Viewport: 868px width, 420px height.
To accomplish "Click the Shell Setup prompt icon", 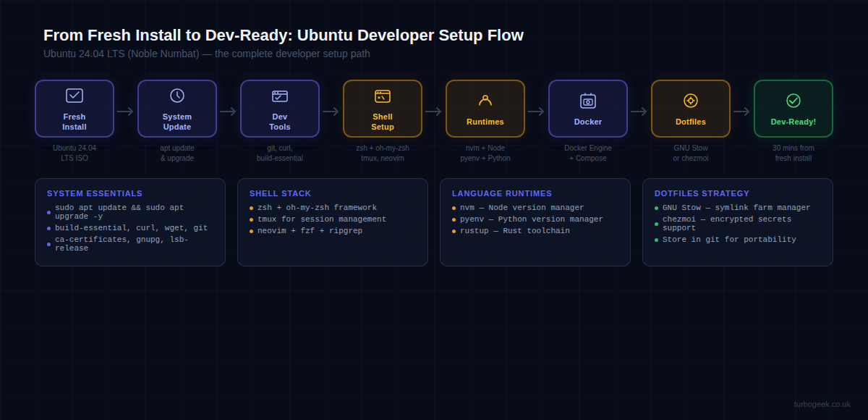I will (x=382, y=95).
